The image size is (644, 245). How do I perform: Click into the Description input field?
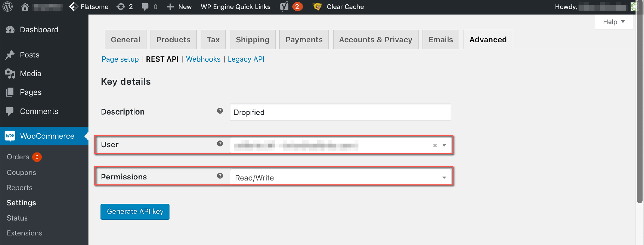click(x=340, y=112)
